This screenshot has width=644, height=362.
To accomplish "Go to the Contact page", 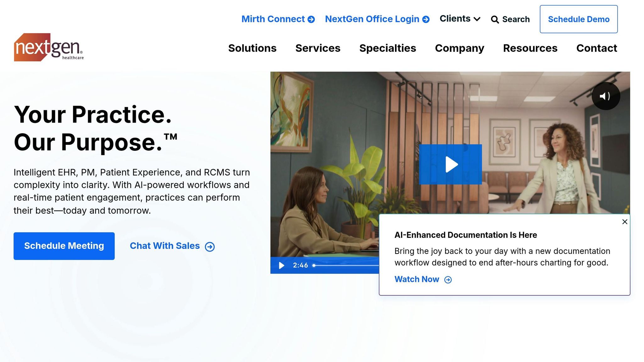I will (x=596, y=48).
